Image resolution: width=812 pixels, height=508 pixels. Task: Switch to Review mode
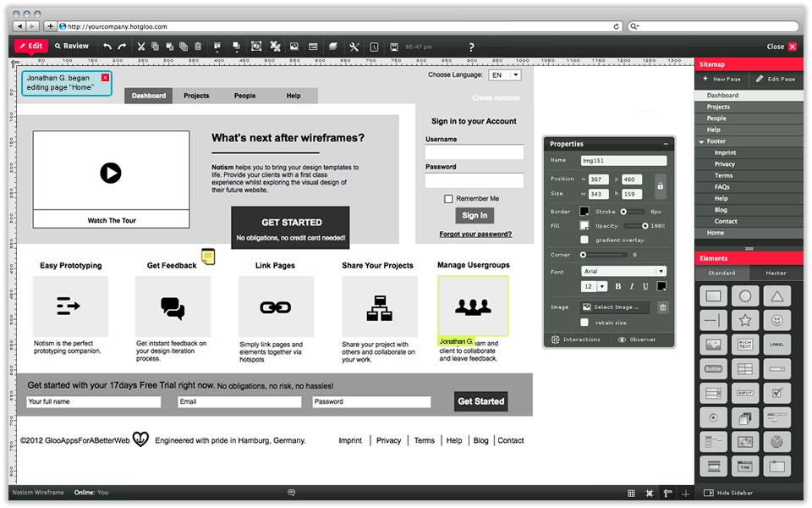[x=72, y=47]
